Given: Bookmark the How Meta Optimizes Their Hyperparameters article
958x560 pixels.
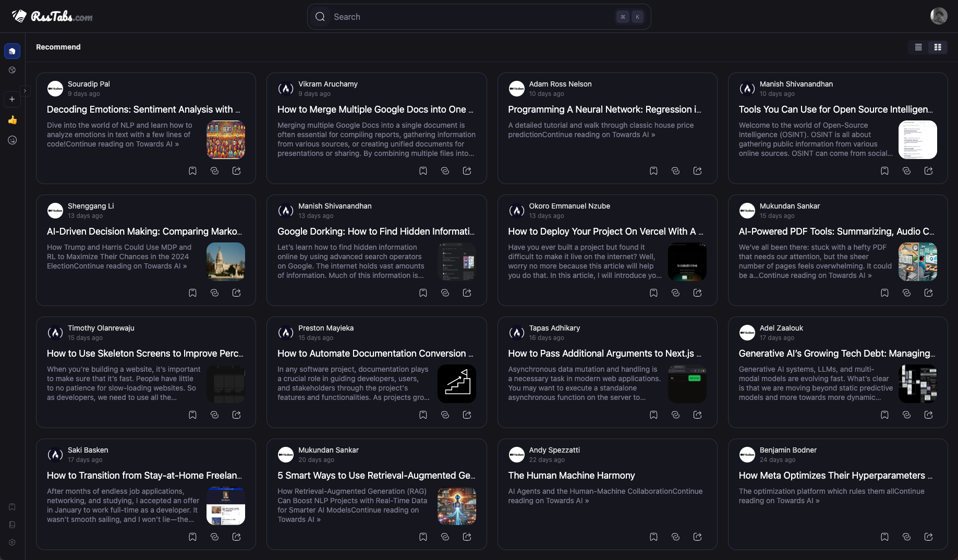Looking at the screenshot, I should pos(884,537).
